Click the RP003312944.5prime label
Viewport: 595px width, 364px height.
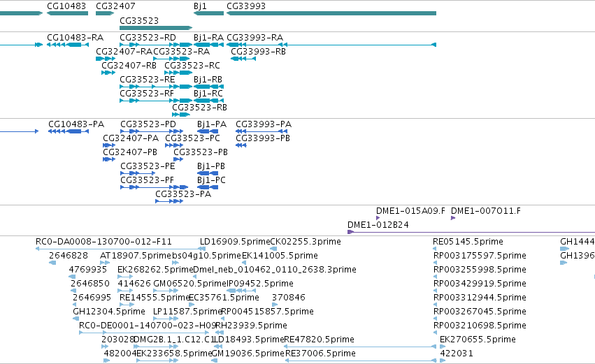480,298
